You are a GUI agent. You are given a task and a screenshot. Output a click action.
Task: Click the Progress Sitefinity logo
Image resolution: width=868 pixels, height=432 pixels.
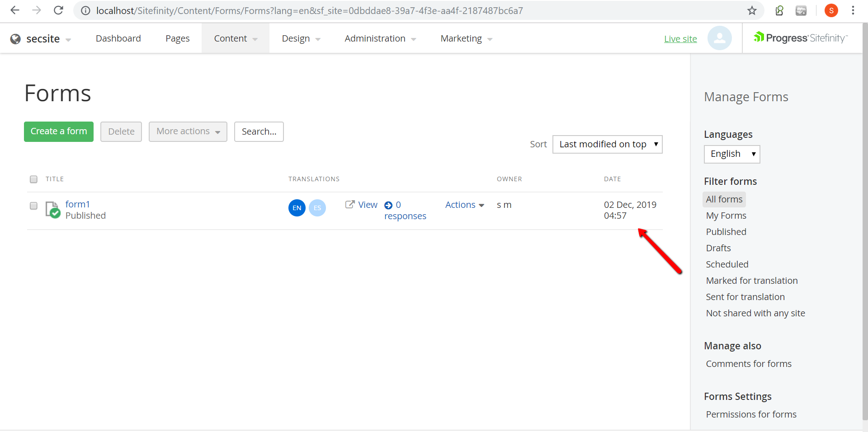(x=801, y=38)
